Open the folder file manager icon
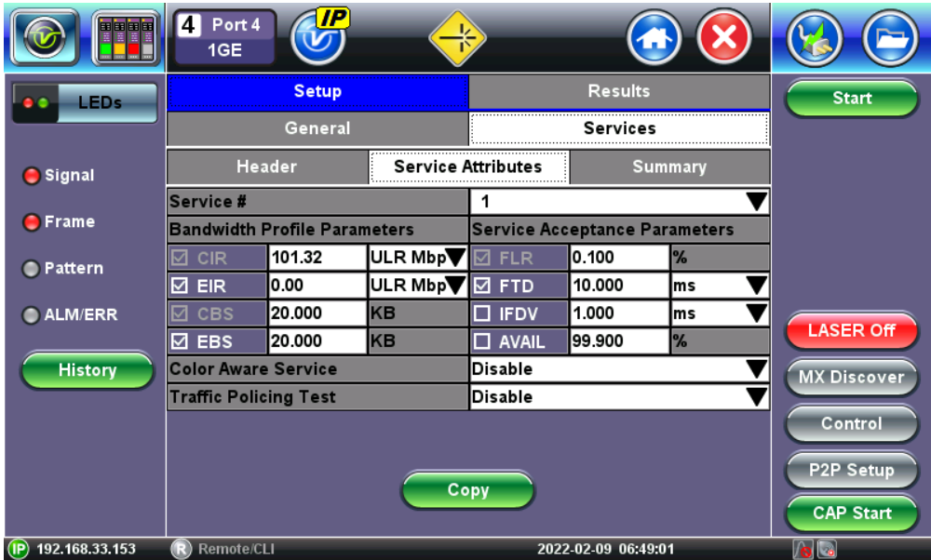This screenshot has height=560, width=931. coord(889,38)
